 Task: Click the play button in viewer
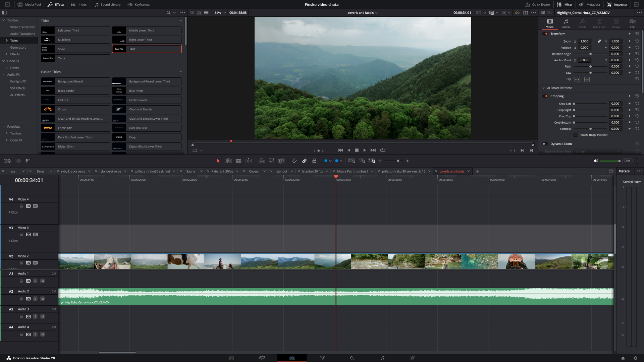coord(365,150)
